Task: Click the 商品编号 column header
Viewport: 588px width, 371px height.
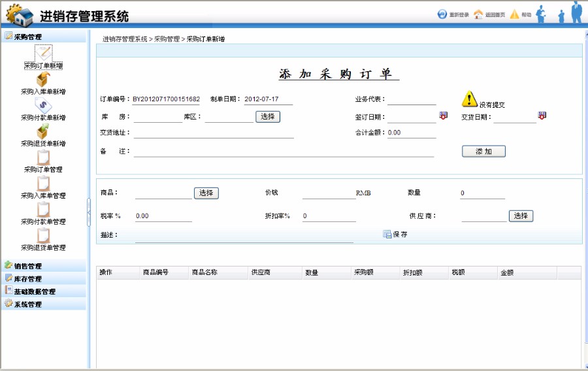Action: pyautogui.click(x=164, y=273)
